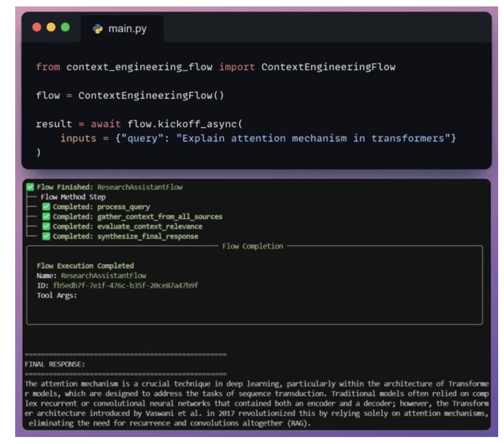504x444 pixels.
Task: Click the Flow Completion panel title
Action: 253,246
